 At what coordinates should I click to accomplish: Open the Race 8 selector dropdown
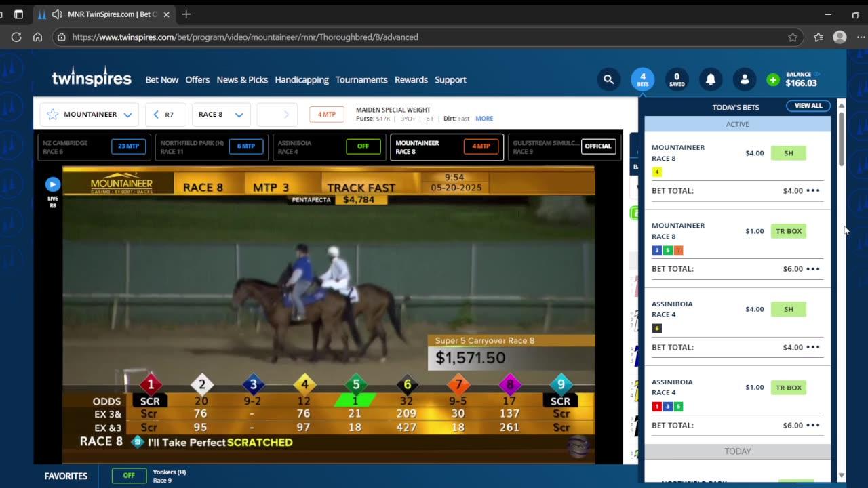click(x=221, y=115)
